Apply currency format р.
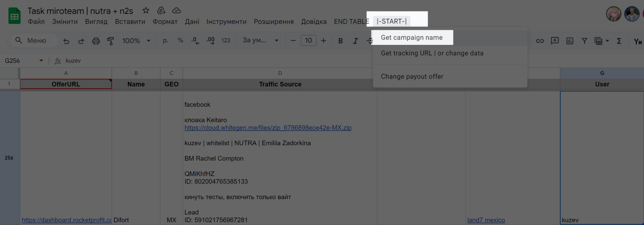644x225 pixels. click(166, 41)
